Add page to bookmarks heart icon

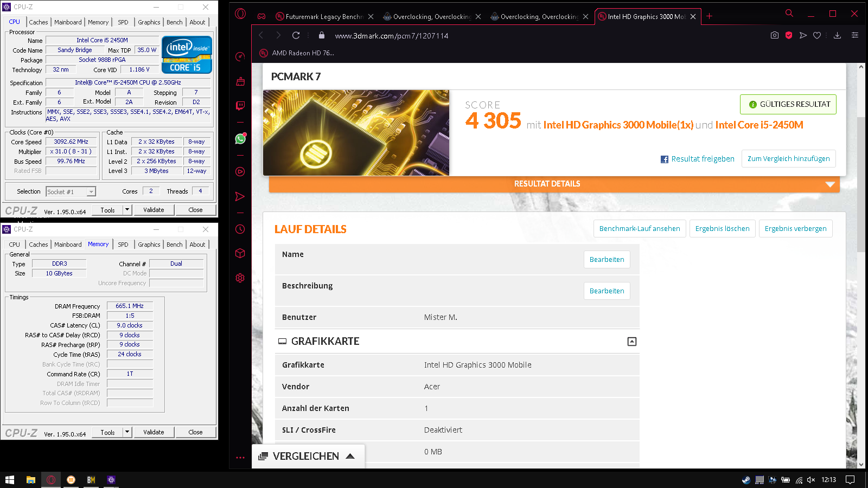point(817,35)
